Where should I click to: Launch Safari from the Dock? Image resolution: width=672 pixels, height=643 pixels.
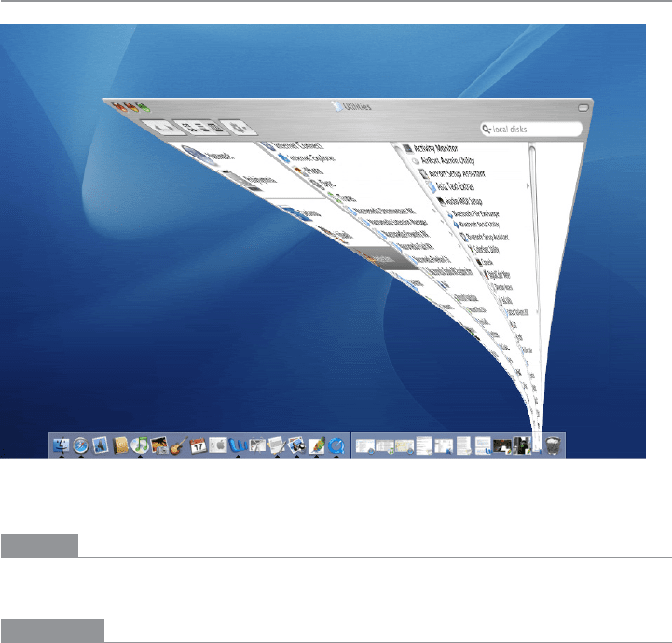point(80,445)
